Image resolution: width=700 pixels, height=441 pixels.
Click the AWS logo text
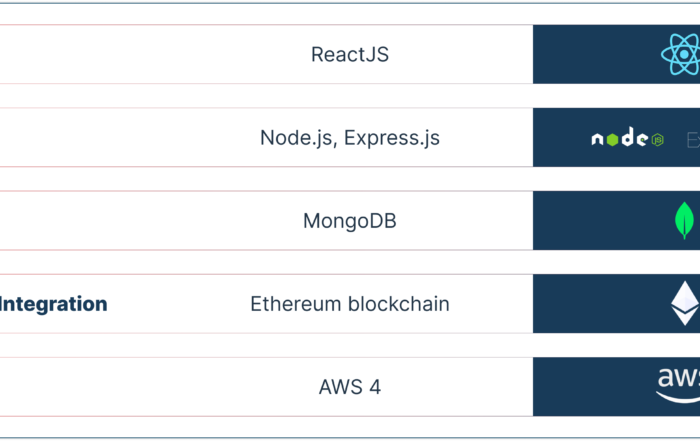679,377
